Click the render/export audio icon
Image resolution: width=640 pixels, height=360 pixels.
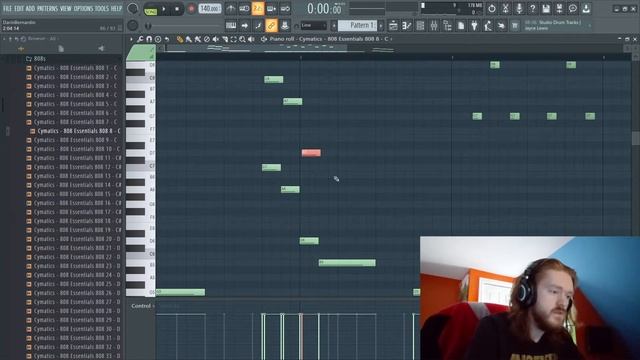559,8
